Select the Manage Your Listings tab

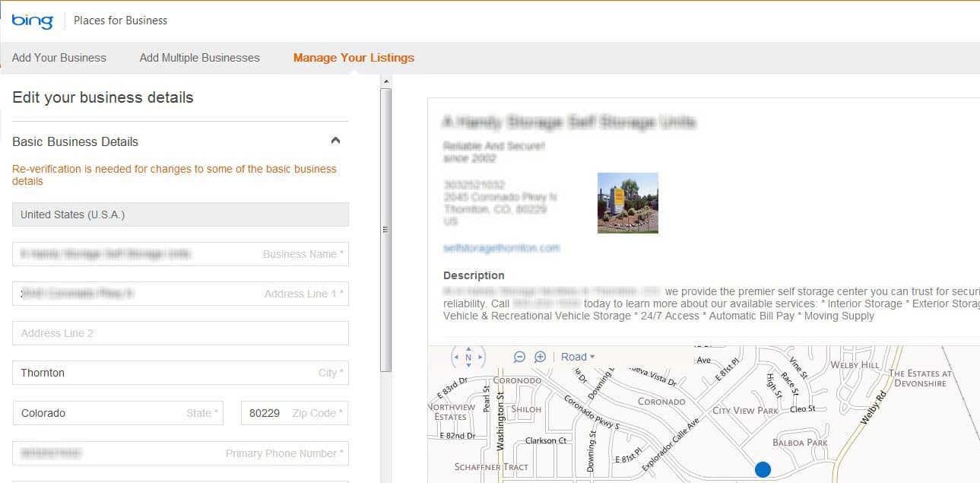click(354, 58)
